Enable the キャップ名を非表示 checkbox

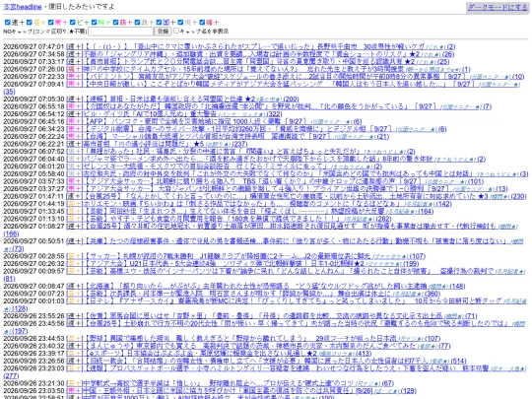point(176,31)
